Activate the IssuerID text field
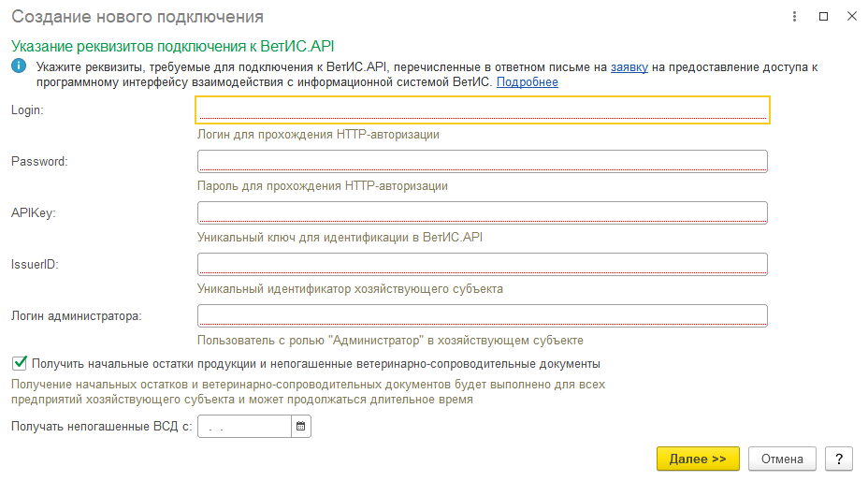This screenshot has height=481, width=868. (482, 264)
